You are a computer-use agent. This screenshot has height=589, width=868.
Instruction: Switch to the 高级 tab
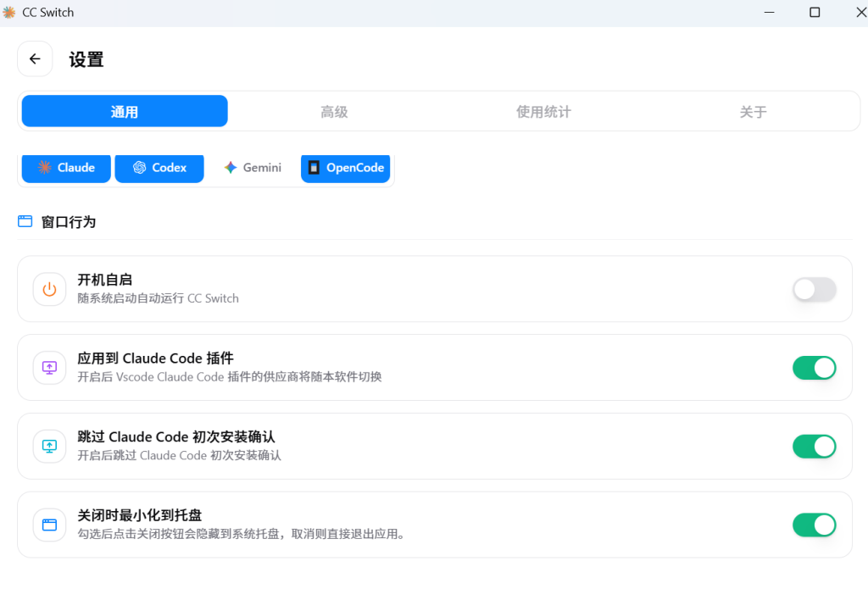tap(334, 112)
